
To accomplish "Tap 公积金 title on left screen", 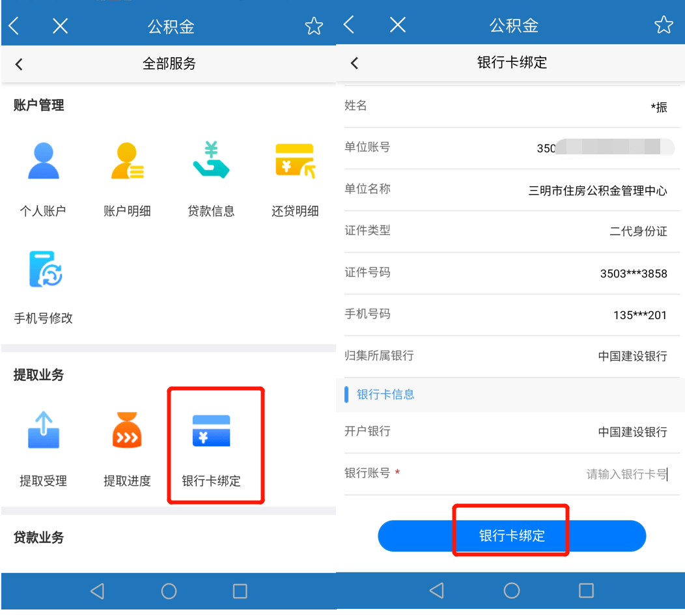I will pyautogui.click(x=171, y=27).
